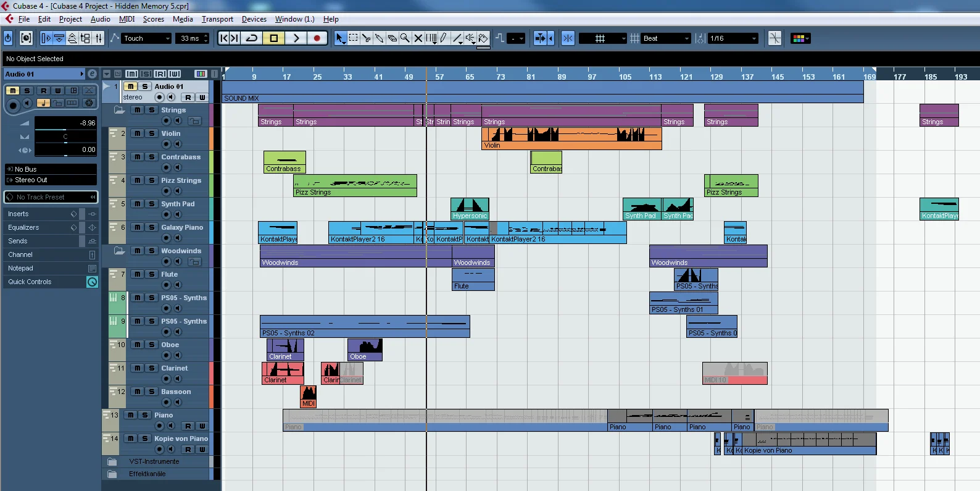
Task: Select the Violin clip in arrangement
Action: (571, 138)
